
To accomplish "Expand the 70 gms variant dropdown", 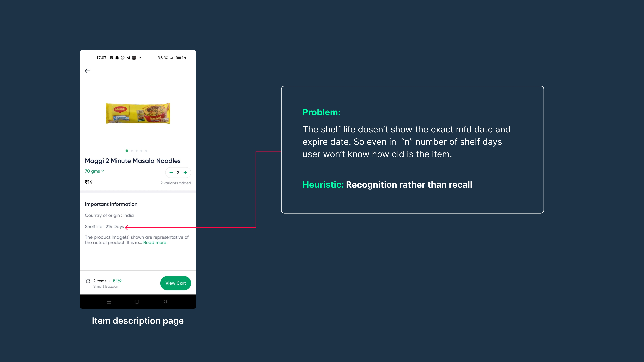I will click(x=94, y=171).
